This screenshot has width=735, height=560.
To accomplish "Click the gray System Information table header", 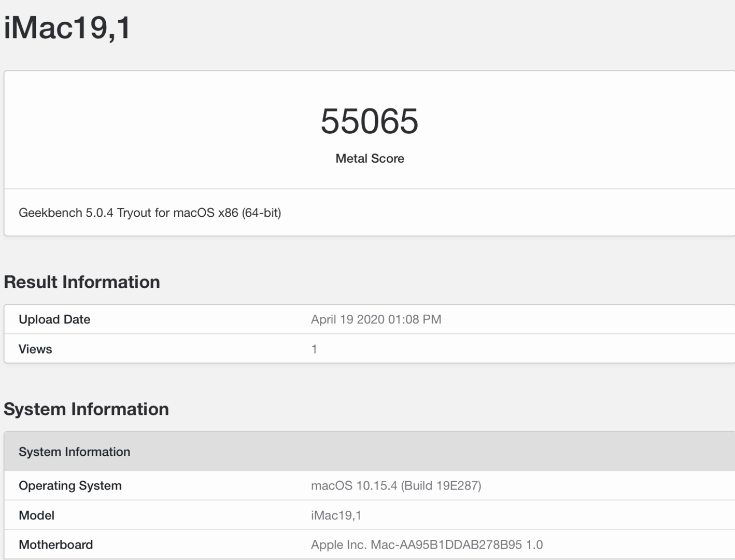I will (x=75, y=452).
